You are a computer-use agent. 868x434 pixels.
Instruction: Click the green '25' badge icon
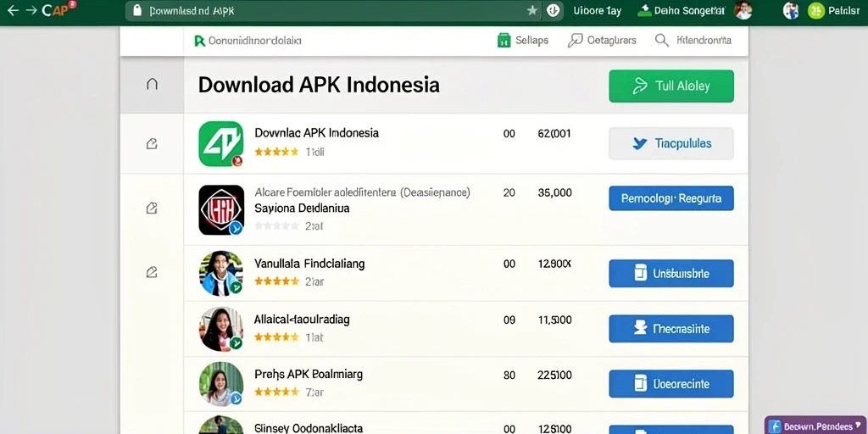[816, 10]
